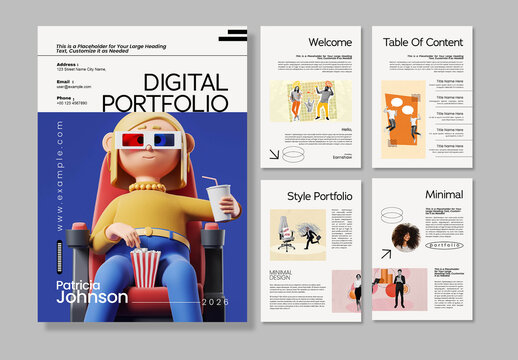The height and width of the screenshot is (360, 518).
Task: Click the Minimal heading
Action: (x=444, y=194)
